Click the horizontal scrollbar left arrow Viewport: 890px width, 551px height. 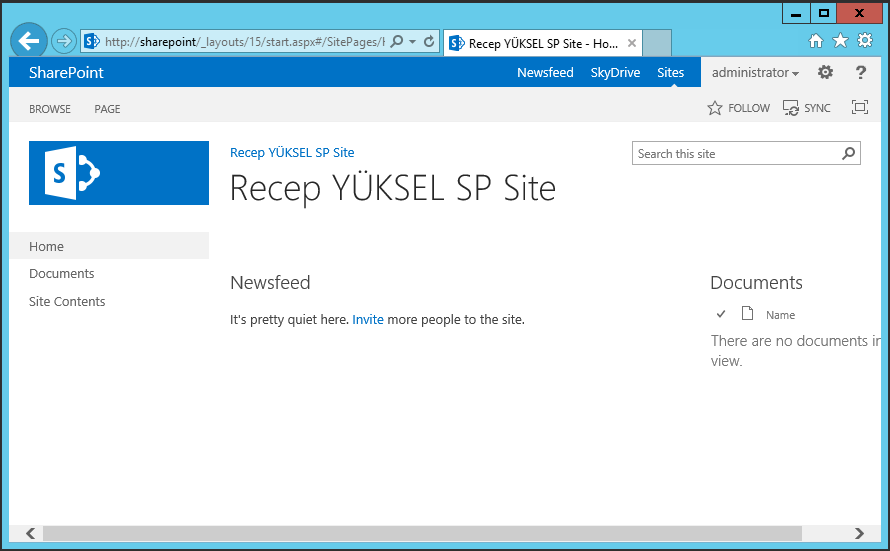tap(31, 533)
